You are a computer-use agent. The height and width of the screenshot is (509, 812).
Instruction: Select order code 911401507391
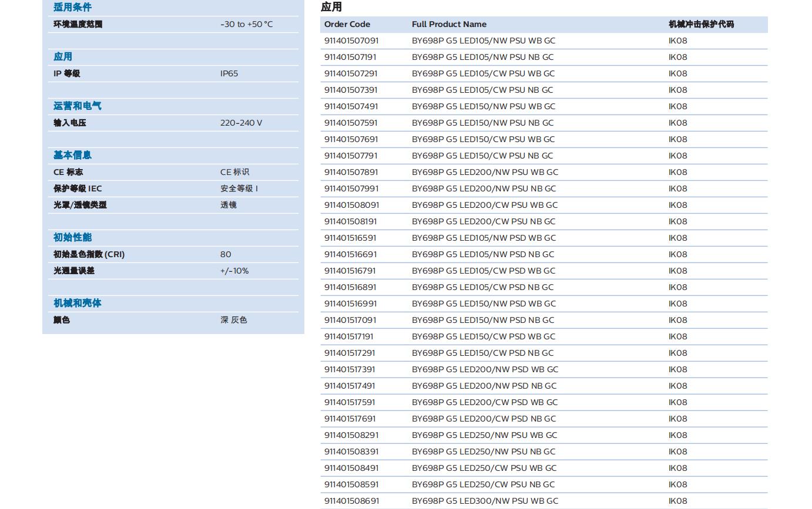[x=351, y=90]
